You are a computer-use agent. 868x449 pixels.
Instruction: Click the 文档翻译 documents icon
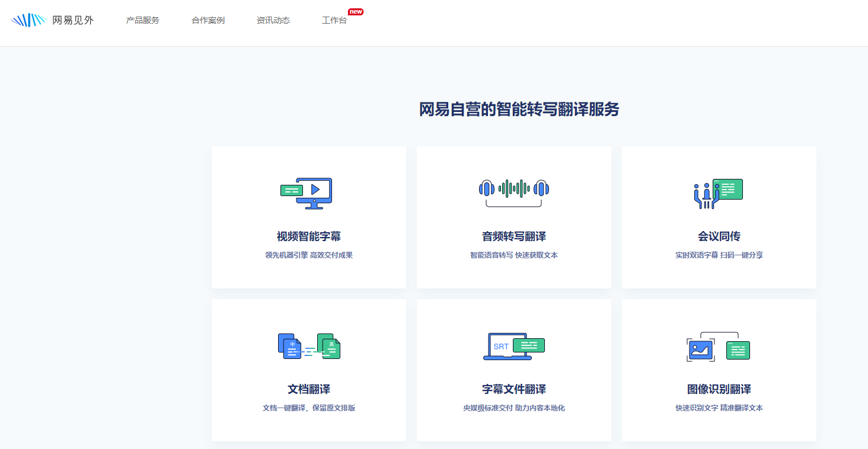[x=309, y=347]
